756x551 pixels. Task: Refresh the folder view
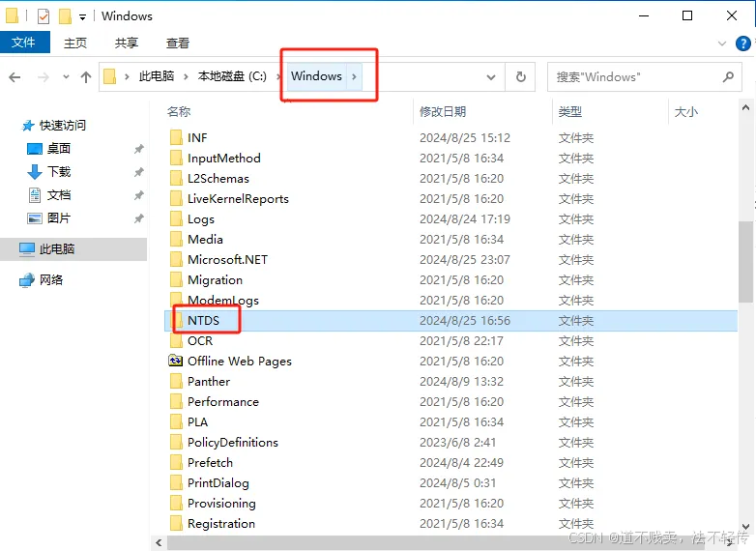click(x=521, y=77)
